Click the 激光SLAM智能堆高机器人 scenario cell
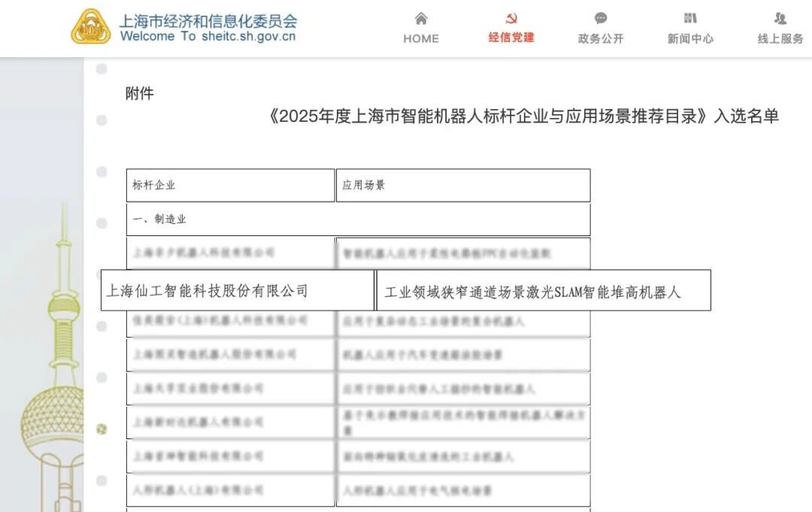 (x=543, y=292)
